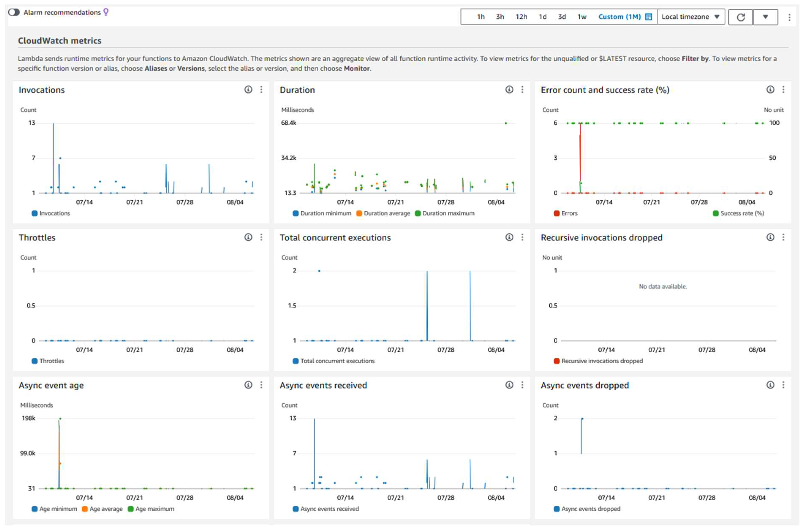Click the info icon on the Invocations chart
The width and height of the screenshot is (804, 532).
248,90
